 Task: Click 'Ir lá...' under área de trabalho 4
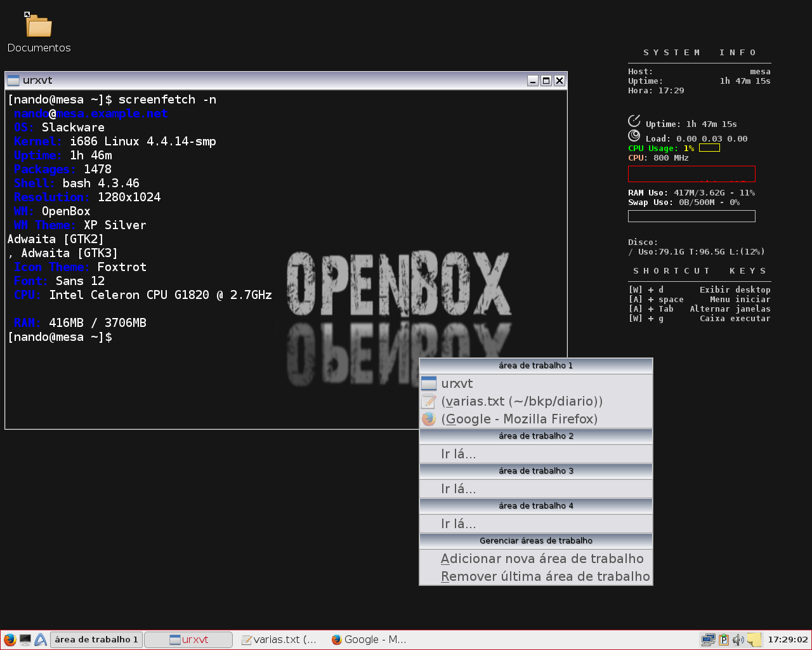tap(536, 524)
